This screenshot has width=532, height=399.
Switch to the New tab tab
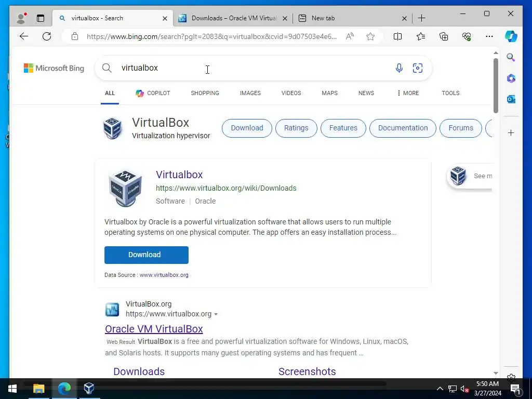[x=353, y=18]
